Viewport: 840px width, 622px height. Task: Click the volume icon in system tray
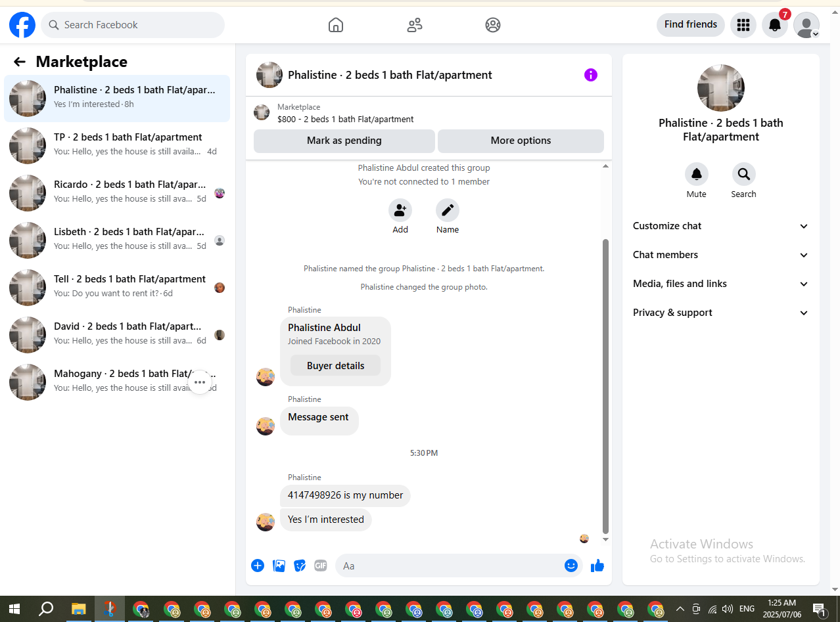[x=728, y=609]
